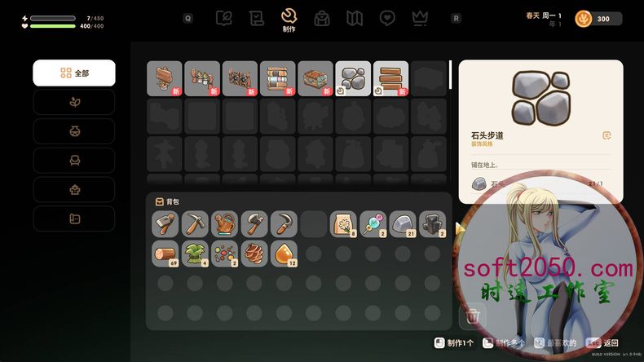Screen dimensions: 644x362
Task: Click the wood log stack of 69
Action: tap(165, 254)
